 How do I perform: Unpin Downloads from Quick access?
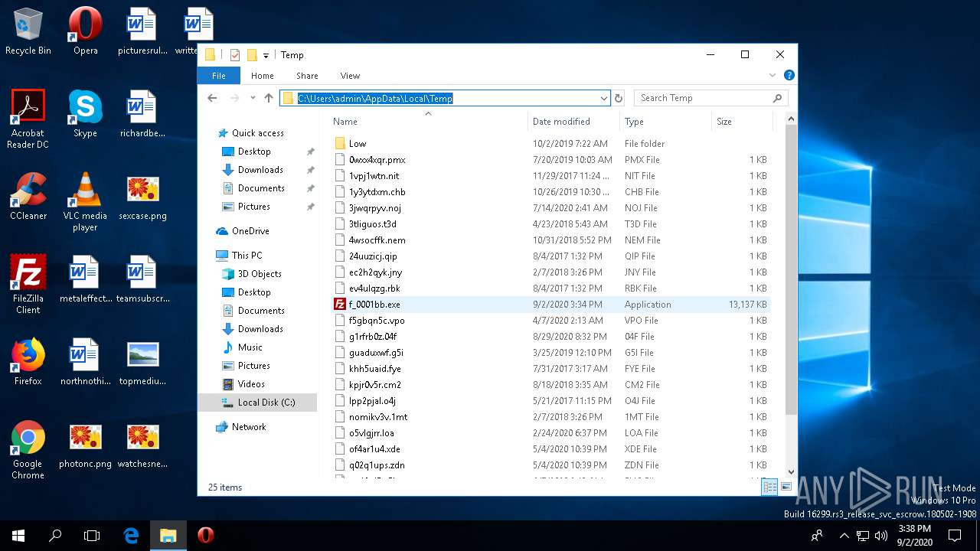point(310,170)
